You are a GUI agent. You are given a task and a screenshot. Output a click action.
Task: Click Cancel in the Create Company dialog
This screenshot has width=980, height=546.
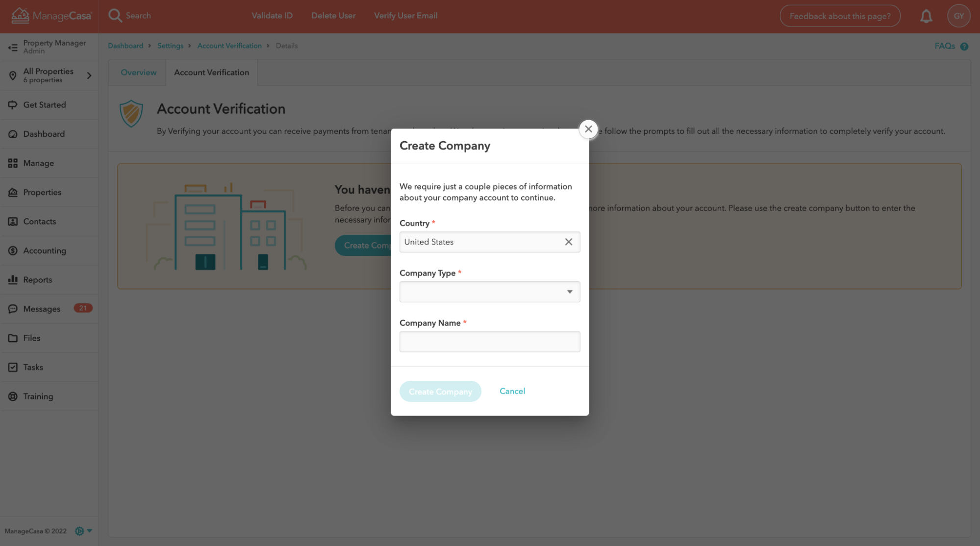pos(512,391)
